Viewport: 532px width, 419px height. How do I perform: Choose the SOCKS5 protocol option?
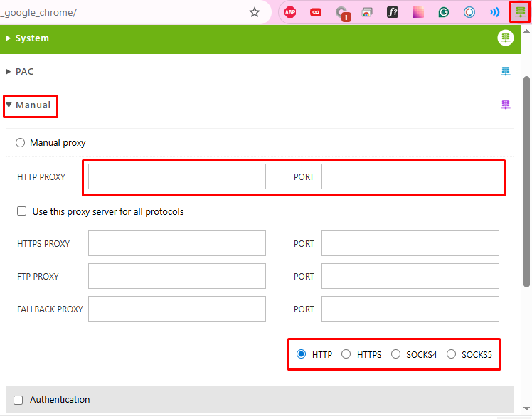[x=451, y=354]
